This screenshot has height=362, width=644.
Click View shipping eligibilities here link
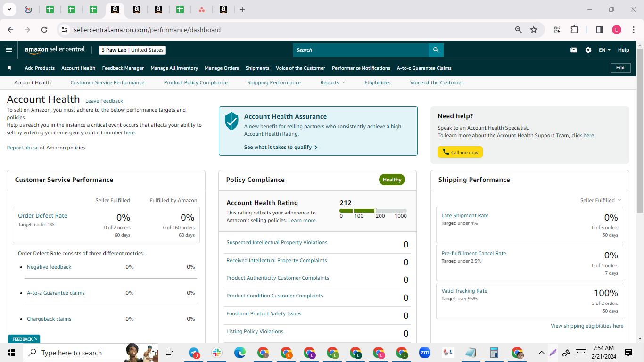click(x=587, y=326)
